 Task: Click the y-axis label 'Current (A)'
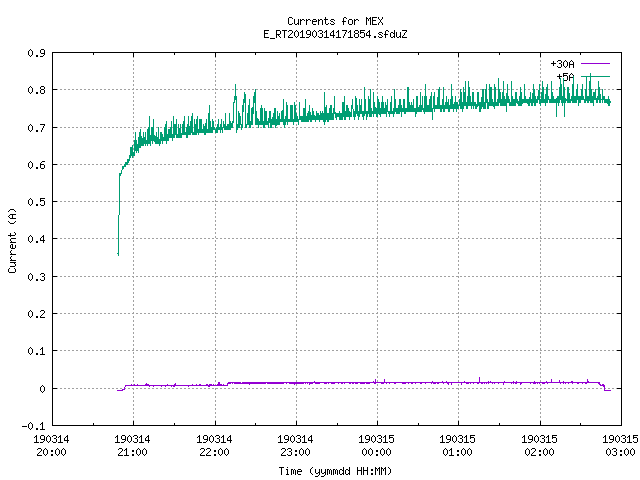(x=12, y=240)
